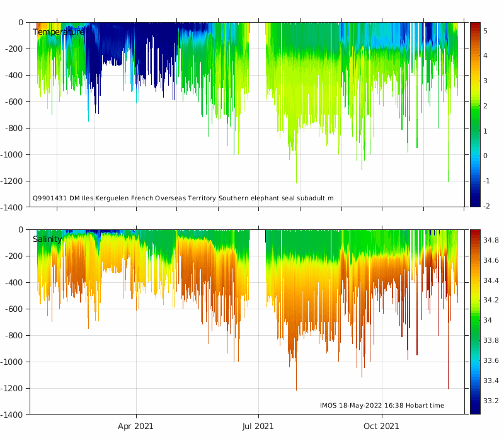504x441 pixels.
Task: Click the IMOS 18-May-2022 timestamp text
Action: [382, 406]
